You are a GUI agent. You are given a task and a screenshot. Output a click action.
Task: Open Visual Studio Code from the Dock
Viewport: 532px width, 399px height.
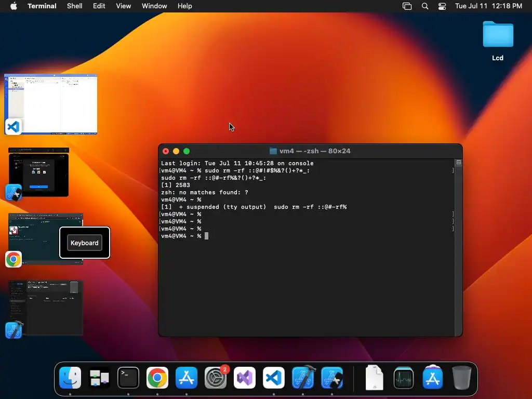pos(274,378)
